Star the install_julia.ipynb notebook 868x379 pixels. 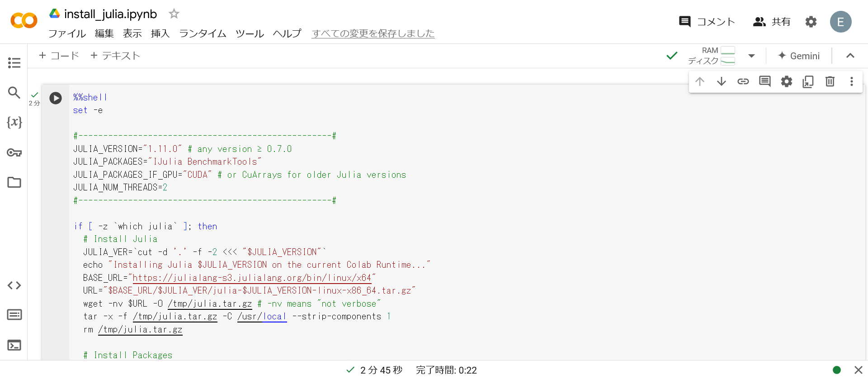[x=174, y=14]
